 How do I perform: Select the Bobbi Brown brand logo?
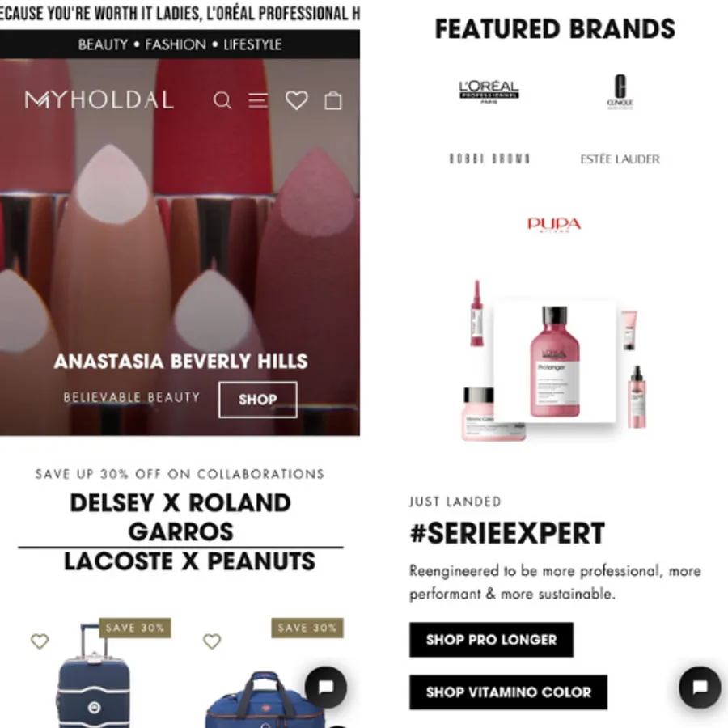coord(489,159)
